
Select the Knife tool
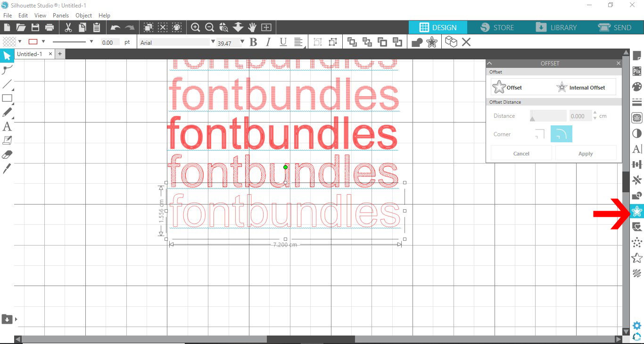(7, 168)
